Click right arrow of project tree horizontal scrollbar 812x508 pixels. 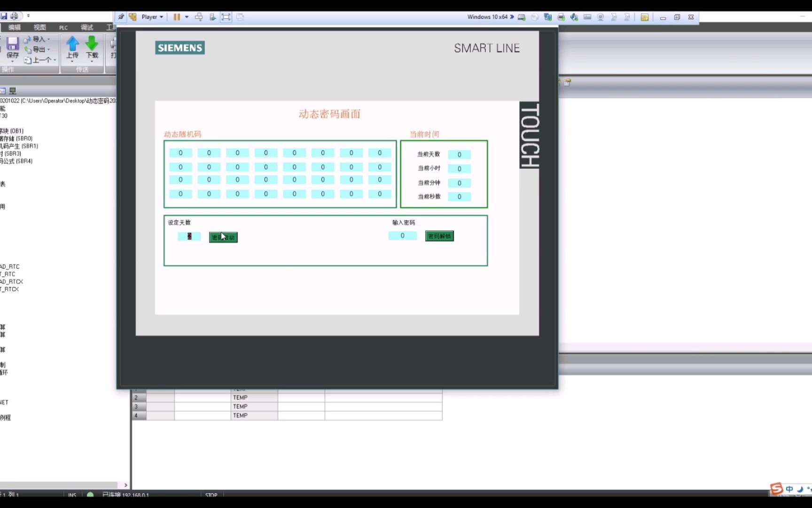click(125, 485)
